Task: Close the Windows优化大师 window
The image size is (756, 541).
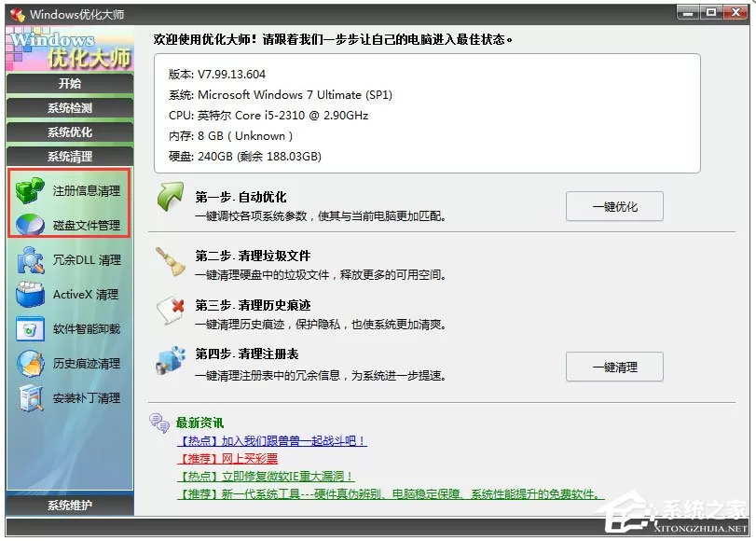Action: click(x=735, y=12)
